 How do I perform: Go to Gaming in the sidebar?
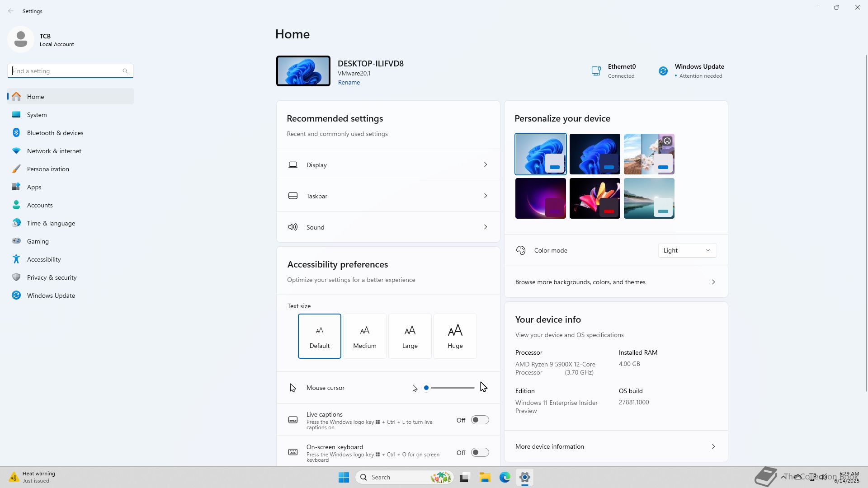[38, 241]
